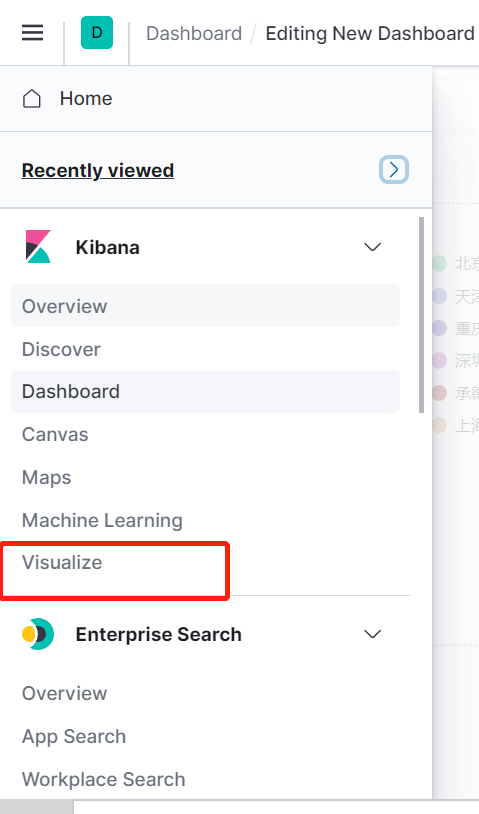Go to Canvas page
This screenshot has height=814, width=479.
tap(55, 435)
